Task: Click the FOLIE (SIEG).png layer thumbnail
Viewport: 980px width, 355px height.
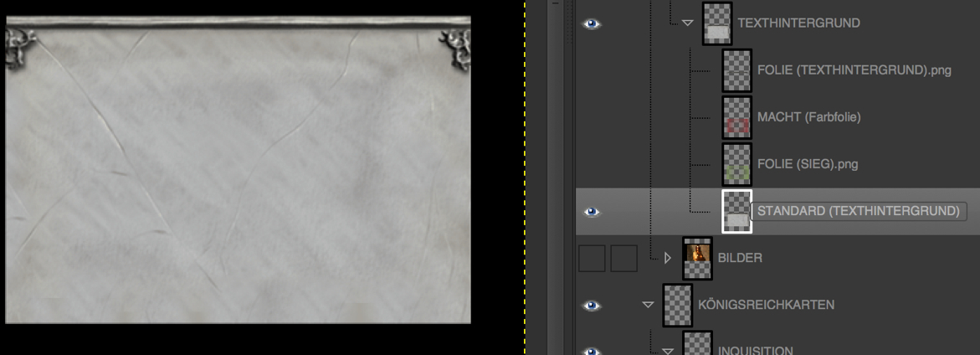Action: 736,164
